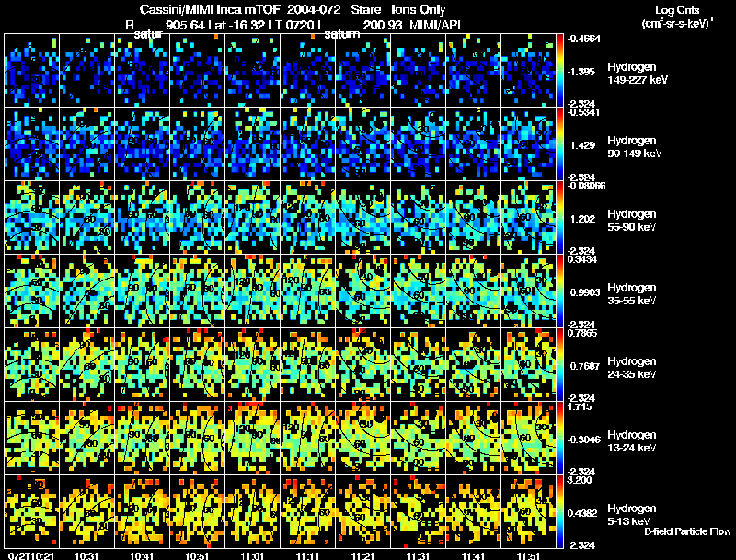Click the color bar for Hydrogen 149-227 keV
The image size is (736, 560).
tap(559, 70)
